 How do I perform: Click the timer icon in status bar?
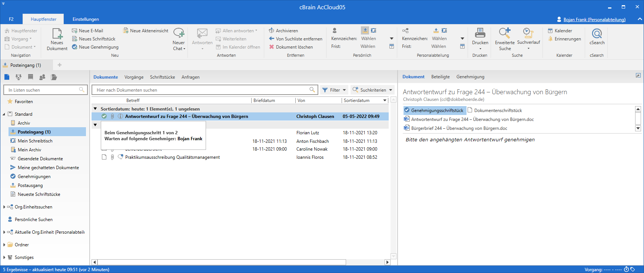click(x=626, y=269)
